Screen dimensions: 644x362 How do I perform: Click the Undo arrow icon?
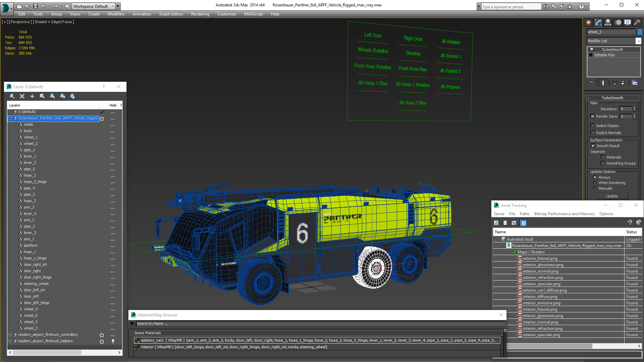(43, 6)
